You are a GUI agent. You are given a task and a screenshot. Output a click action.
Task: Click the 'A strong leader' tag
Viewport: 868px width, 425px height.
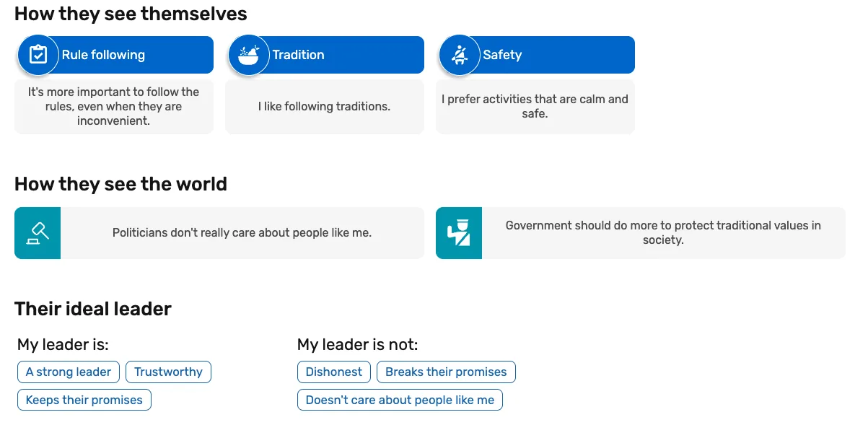click(x=69, y=372)
